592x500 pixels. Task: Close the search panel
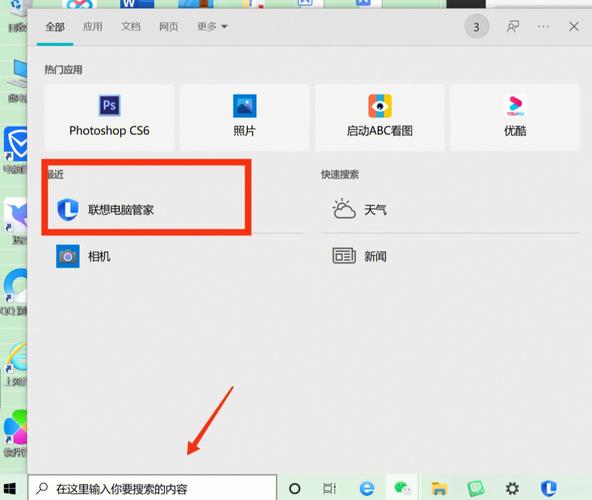[574, 27]
